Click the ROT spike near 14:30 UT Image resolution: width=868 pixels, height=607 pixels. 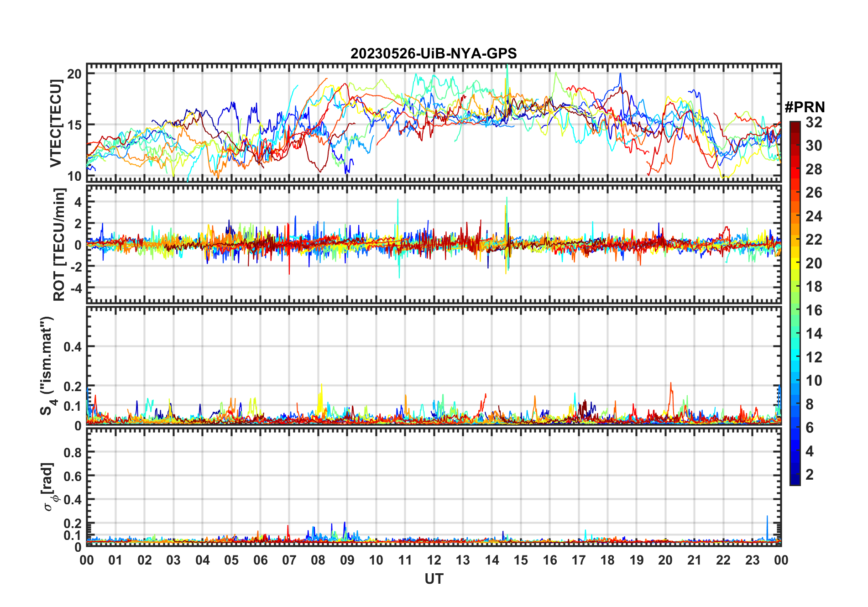[506, 235]
